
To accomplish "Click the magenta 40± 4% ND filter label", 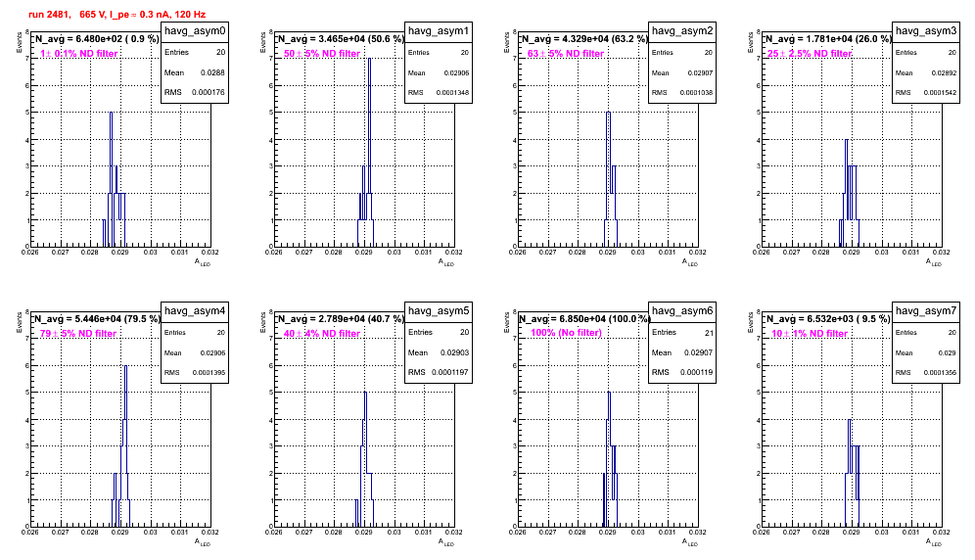I will click(x=322, y=334).
